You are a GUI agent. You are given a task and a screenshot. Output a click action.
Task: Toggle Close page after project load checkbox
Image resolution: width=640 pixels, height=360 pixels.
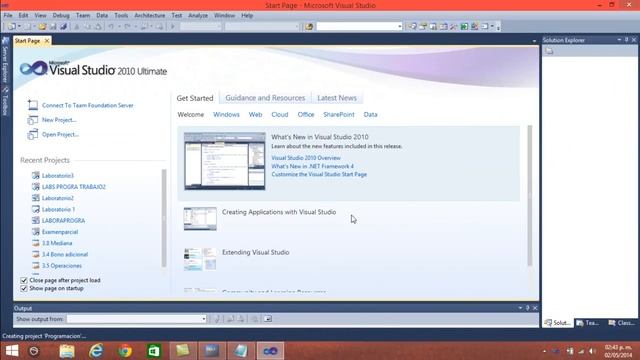point(24,280)
